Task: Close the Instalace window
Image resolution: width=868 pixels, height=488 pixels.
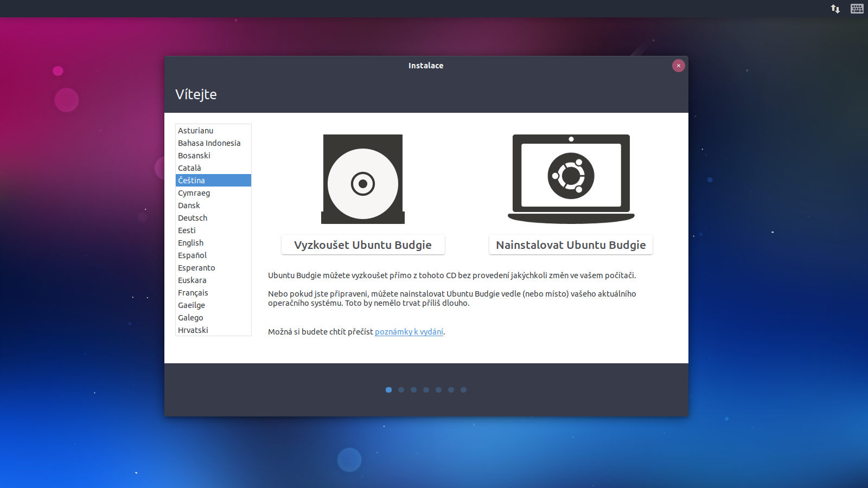Action: coord(678,66)
